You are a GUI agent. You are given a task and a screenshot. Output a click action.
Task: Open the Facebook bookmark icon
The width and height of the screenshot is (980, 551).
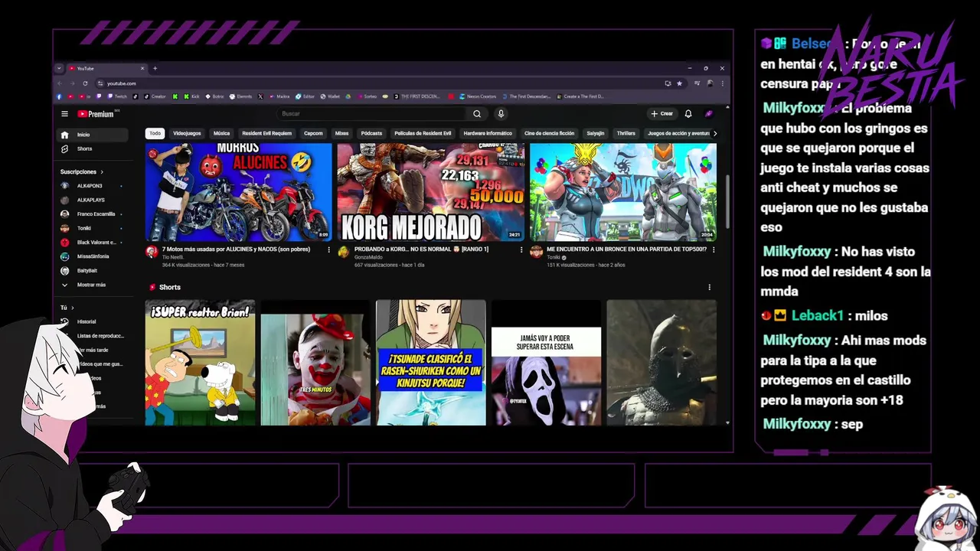click(x=60, y=96)
